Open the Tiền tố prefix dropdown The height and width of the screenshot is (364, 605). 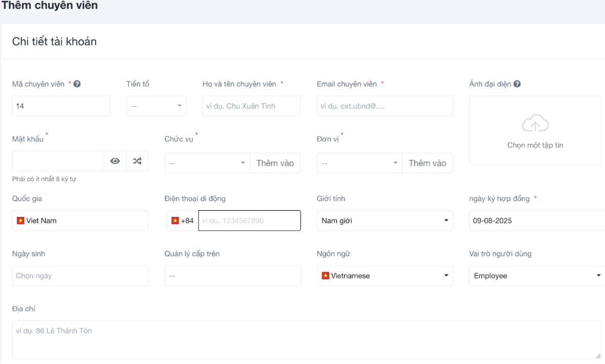(156, 106)
